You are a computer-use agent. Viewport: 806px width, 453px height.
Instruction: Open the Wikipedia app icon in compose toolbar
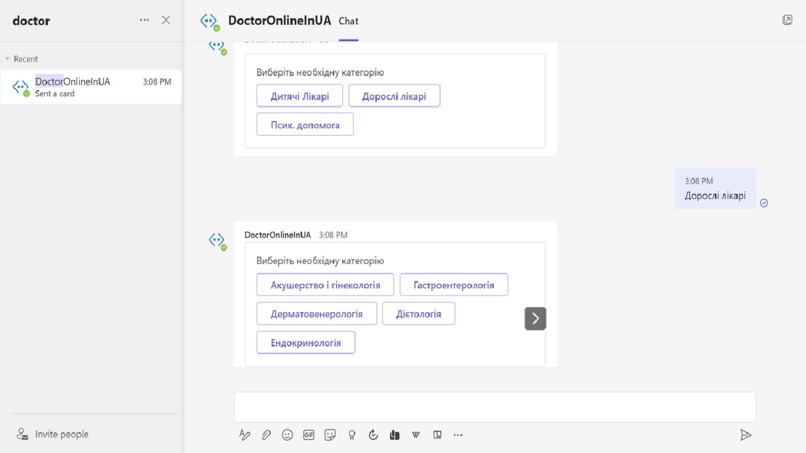[x=416, y=435]
